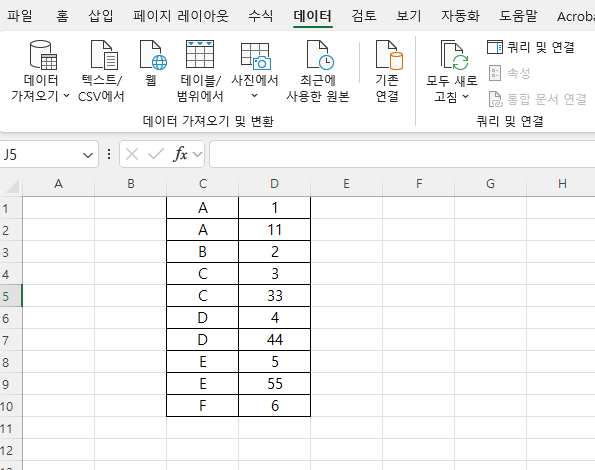
Task: Select row 12 header
Action: 11,450
